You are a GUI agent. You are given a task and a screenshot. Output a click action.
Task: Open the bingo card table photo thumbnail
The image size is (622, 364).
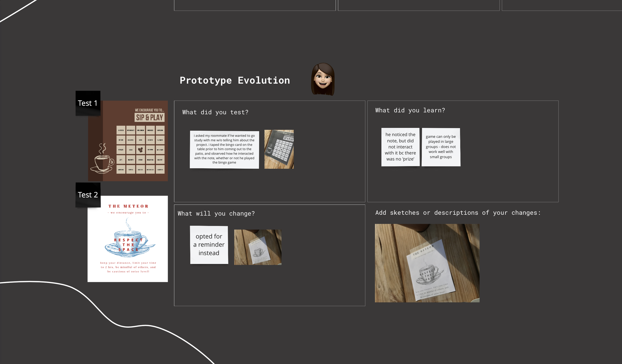279,149
